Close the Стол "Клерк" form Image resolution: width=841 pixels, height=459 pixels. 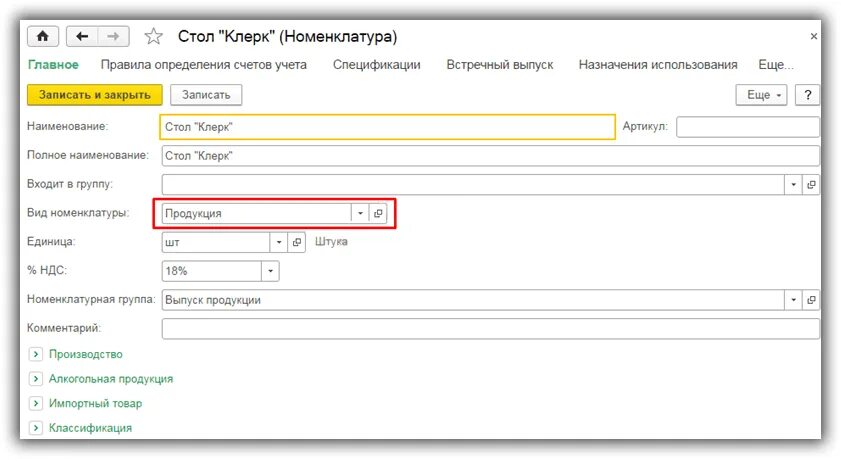814,36
